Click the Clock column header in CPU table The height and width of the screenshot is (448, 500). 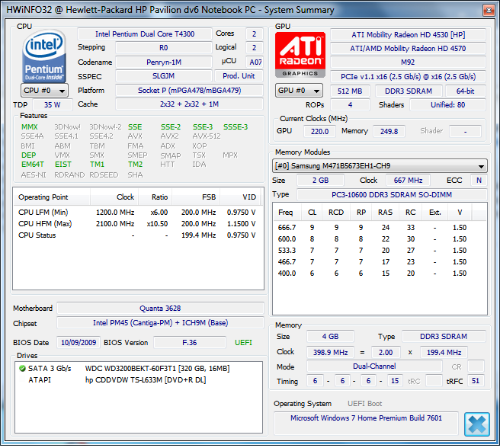tap(114, 197)
